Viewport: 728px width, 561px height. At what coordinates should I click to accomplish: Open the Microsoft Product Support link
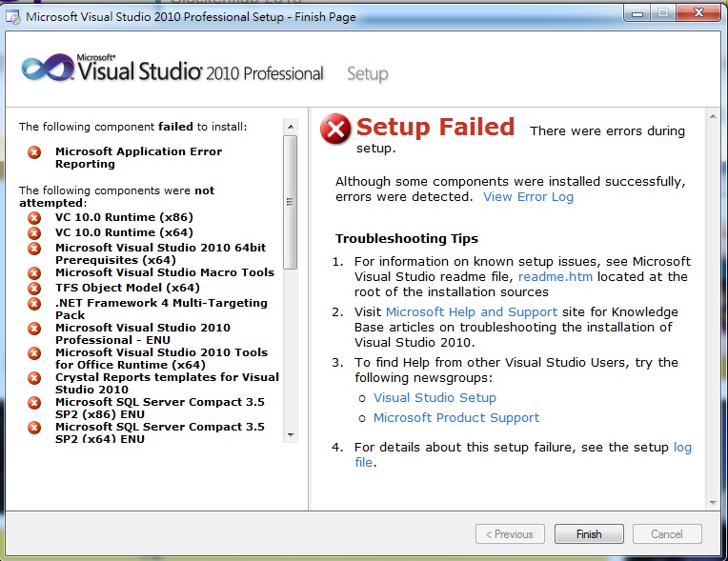click(455, 417)
